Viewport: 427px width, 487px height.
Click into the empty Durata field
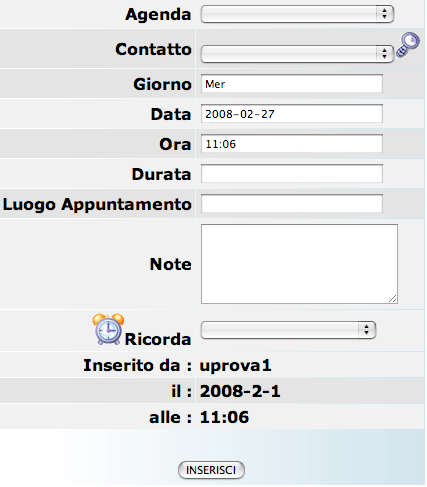(292, 174)
